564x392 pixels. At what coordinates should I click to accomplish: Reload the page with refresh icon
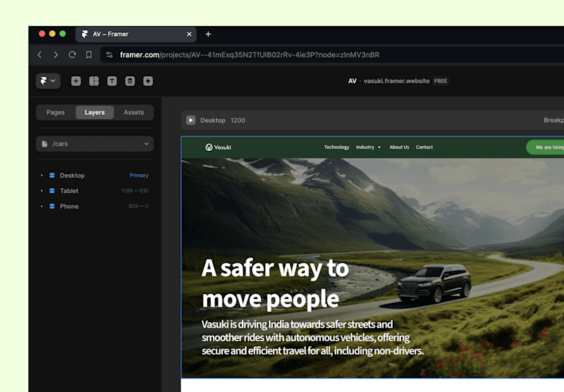[x=73, y=55]
